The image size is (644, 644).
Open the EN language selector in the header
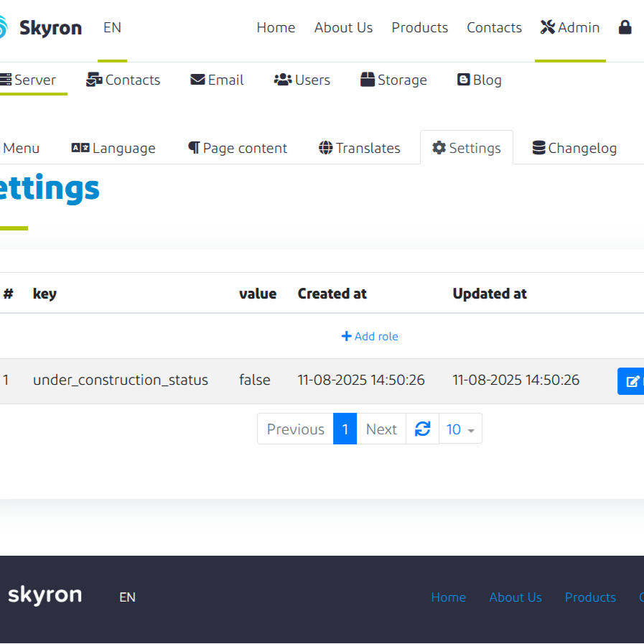tap(112, 28)
